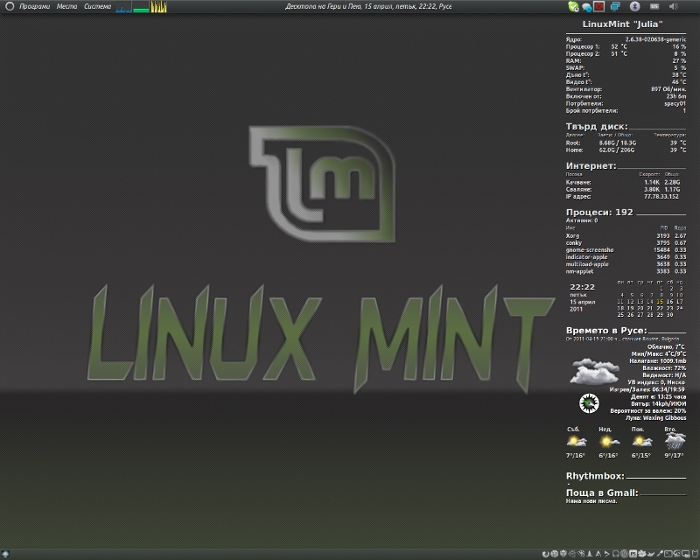
Task: Open the green shield update manager icon
Action: (573, 6)
